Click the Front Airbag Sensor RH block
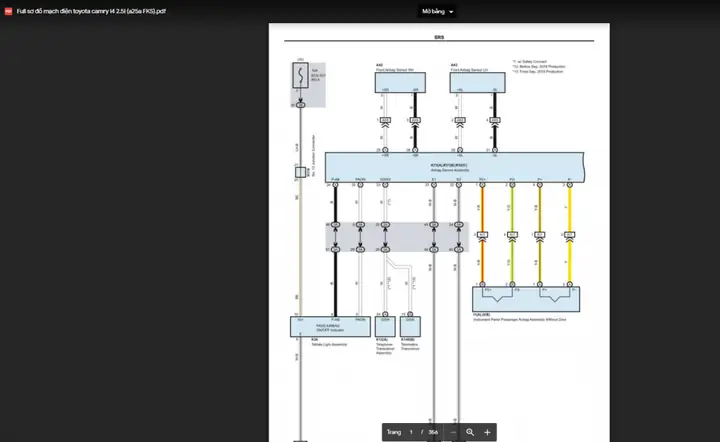This screenshot has height=442, width=720. coord(400,83)
